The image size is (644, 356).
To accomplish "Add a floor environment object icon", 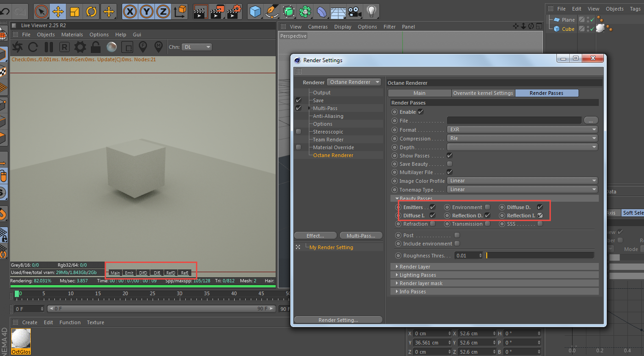I will click(338, 11).
